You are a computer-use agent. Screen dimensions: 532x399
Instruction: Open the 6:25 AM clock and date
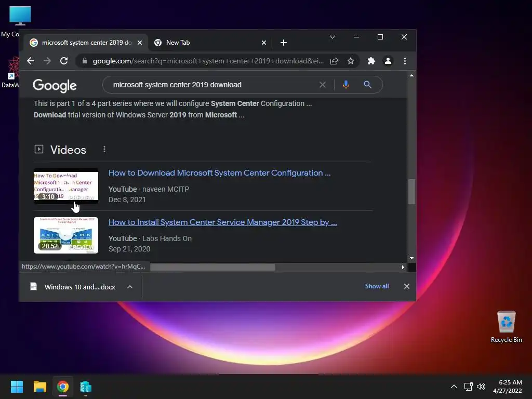coord(507,387)
